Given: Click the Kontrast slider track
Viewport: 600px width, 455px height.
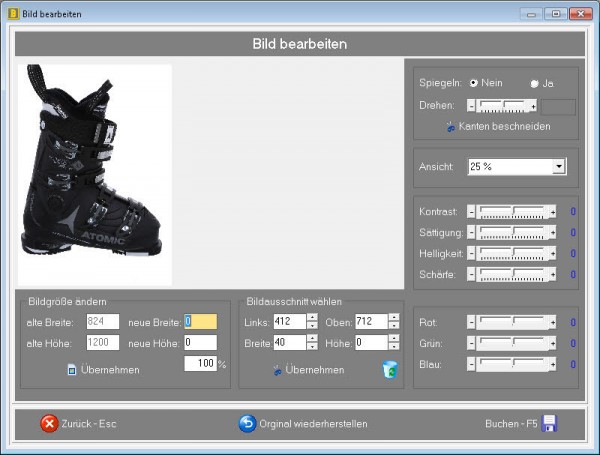Looking at the screenshot, I should [x=512, y=212].
